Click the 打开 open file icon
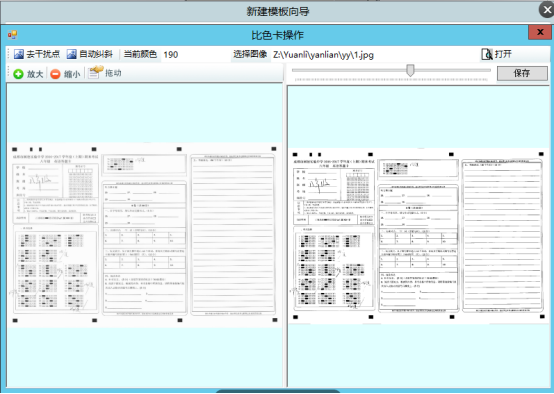This screenshot has width=554, height=394. pos(487,54)
